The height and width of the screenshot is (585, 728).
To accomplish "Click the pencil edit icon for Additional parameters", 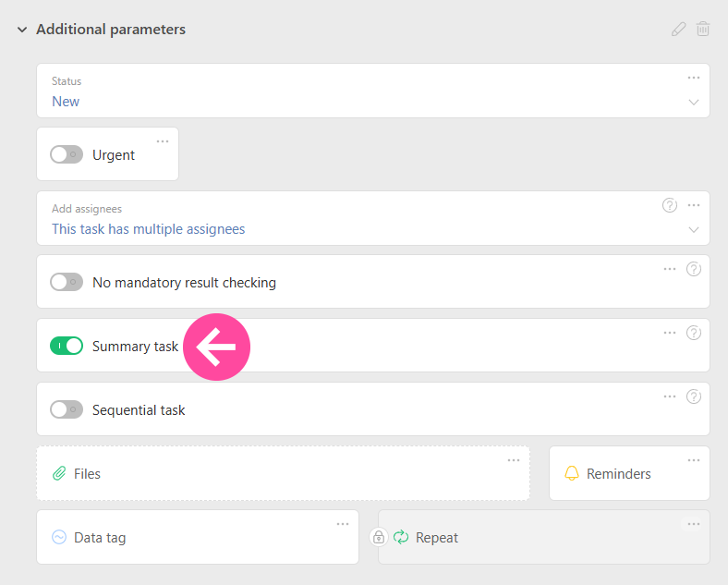I will click(x=679, y=30).
